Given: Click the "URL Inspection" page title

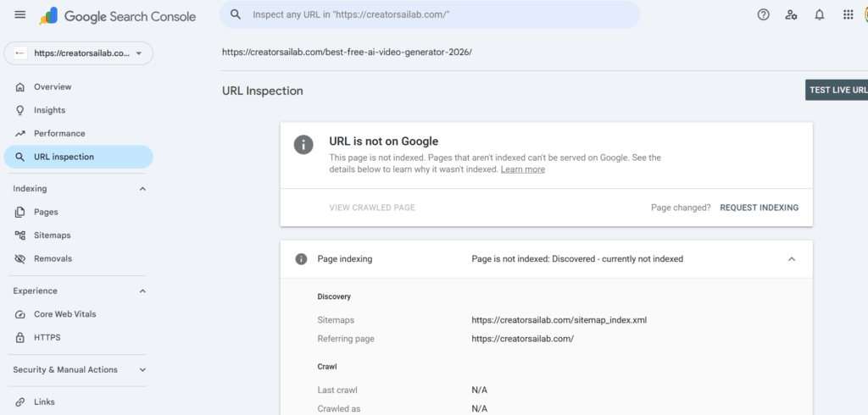Looking at the screenshot, I should pos(263,91).
